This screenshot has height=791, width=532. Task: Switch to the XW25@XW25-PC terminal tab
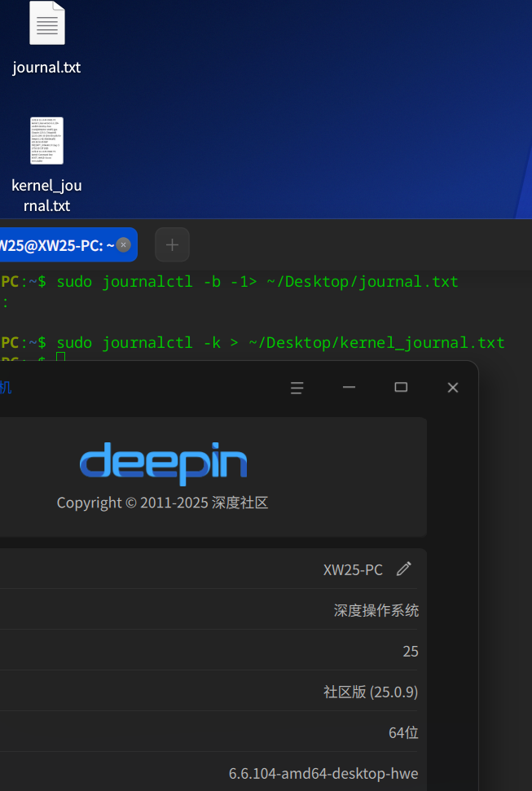(58, 244)
